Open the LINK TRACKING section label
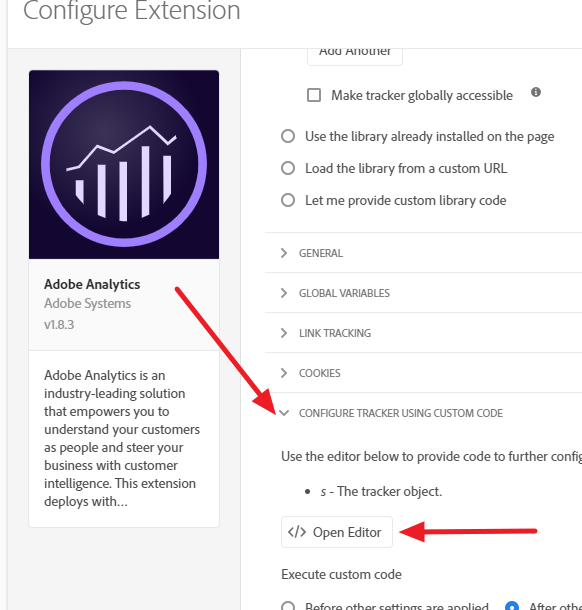Viewport: 582px width, 610px height. [335, 333]
